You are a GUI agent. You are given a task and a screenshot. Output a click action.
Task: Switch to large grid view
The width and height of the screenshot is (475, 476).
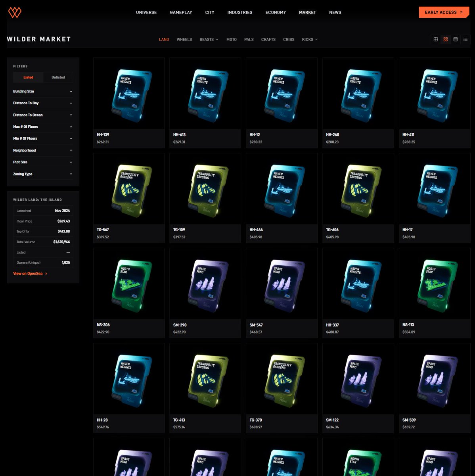[x=436, y=39]
